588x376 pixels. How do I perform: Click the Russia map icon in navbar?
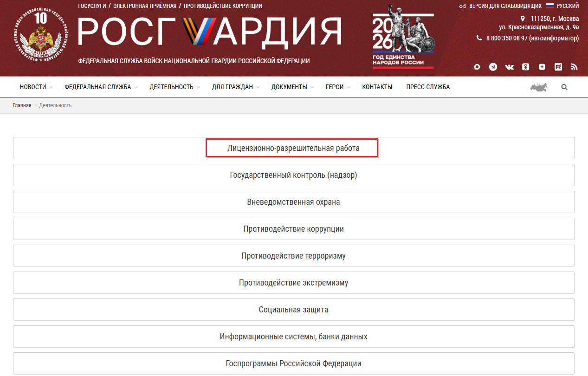pos(539,87)
